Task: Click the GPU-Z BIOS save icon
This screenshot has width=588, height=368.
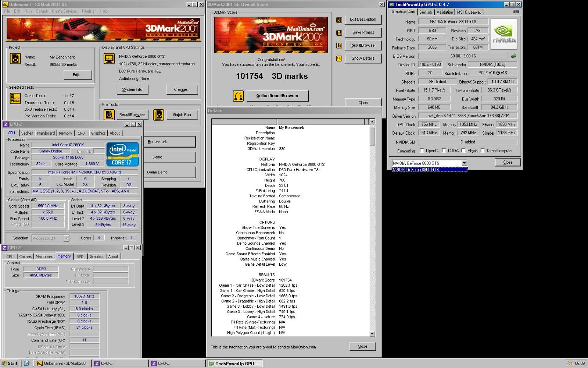Action: pyautogui.click(x=513, y=56)
